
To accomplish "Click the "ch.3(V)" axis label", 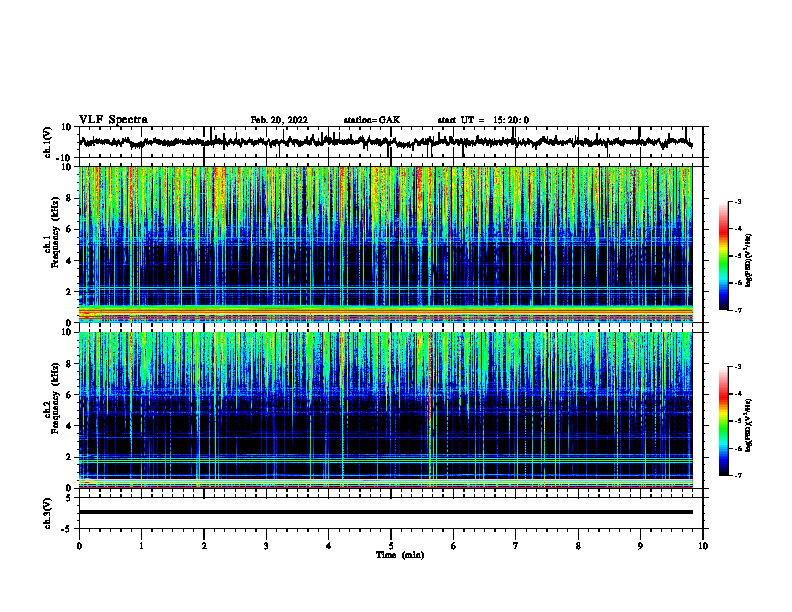I will (x=47, y=513).
